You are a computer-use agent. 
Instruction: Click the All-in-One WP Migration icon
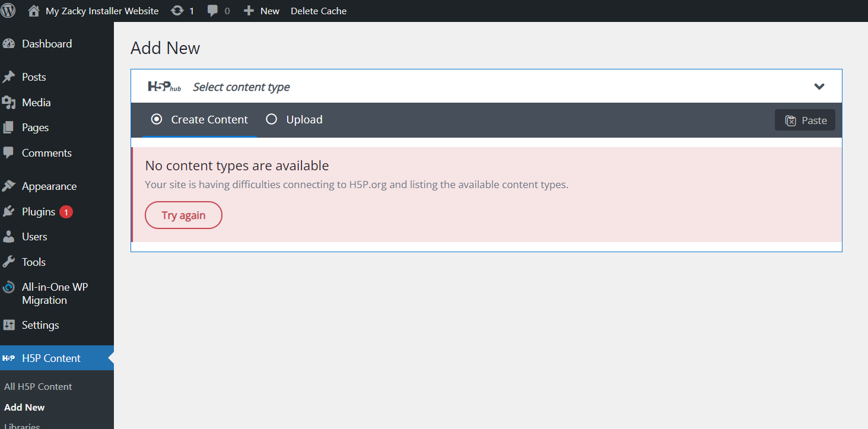tap(8, 288)
